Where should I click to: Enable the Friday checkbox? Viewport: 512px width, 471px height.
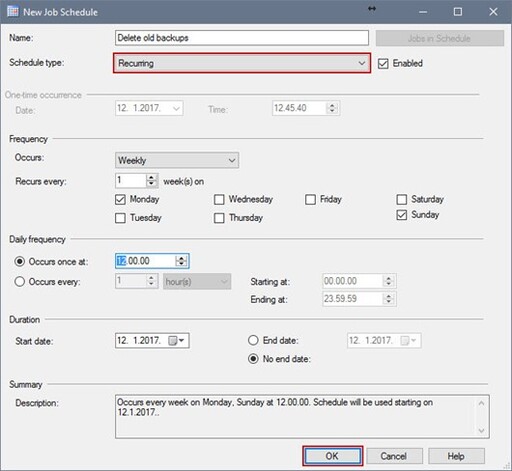click(x=310, y=199)
